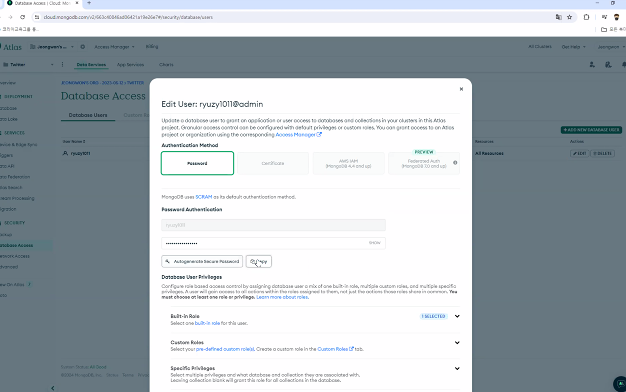The width and height of the screenshot is (626, 392).
Task: Open the Learn more about roles link
Action: point(282,297)
